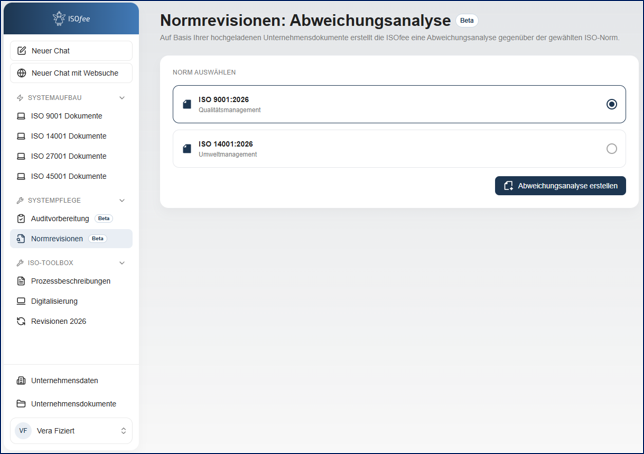
Task: Click the ISOfee logo in header
Action: coord(71,18)
